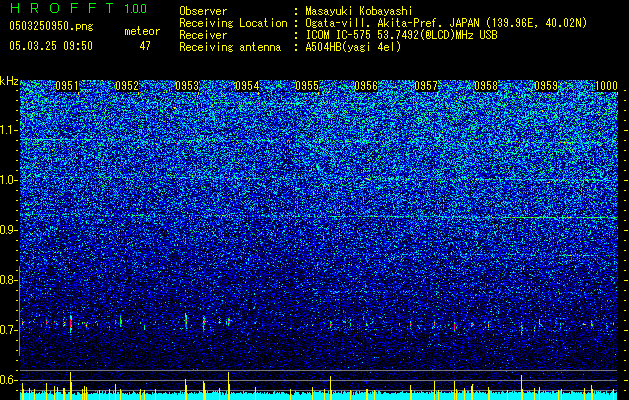
Task: Select the file name 0503250950.png
Action: [x=51, y=26]
